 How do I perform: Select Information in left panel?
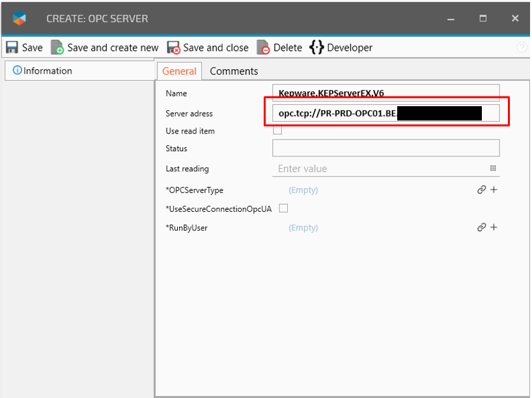click(42, 71)
